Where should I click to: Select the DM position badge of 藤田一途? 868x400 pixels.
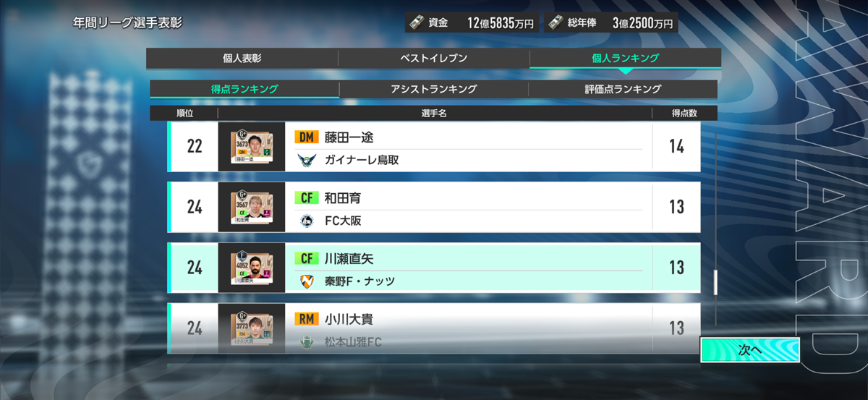(x=307, y=137)
